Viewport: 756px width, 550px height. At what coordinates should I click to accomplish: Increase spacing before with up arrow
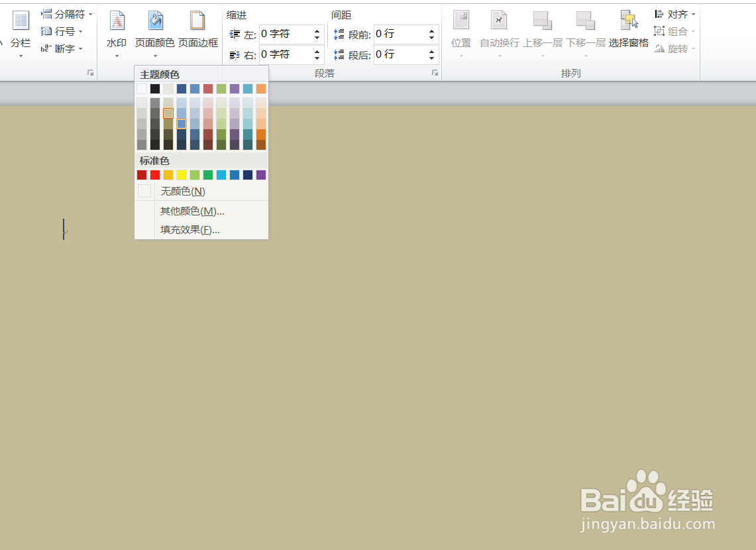(431, 31)
